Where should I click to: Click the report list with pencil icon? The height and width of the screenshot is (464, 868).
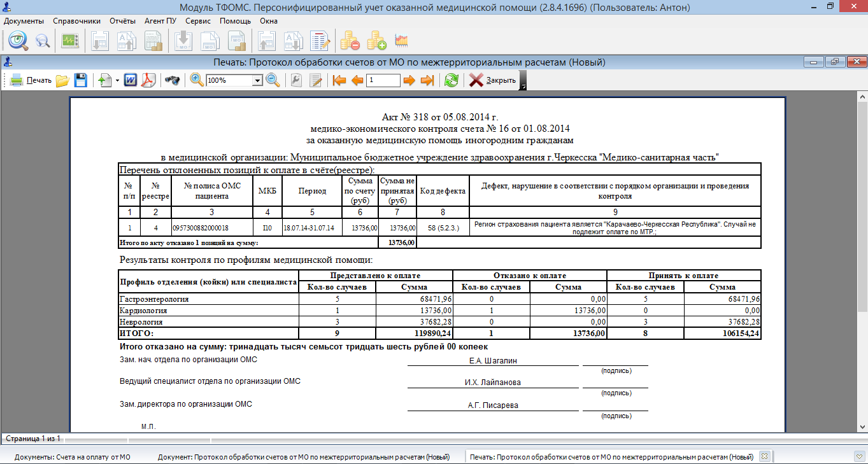click(320, 41)
